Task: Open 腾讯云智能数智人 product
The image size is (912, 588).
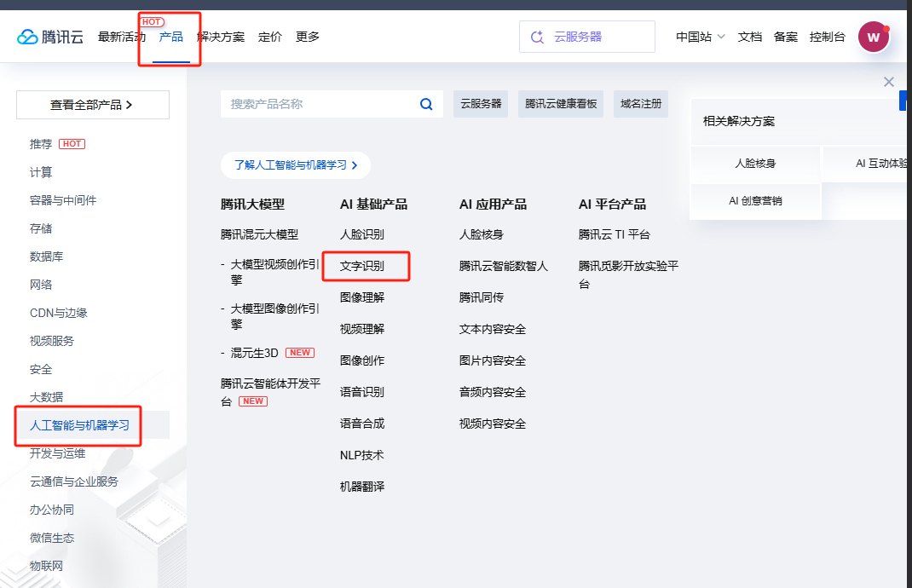Action: click(x=503, y=266)
